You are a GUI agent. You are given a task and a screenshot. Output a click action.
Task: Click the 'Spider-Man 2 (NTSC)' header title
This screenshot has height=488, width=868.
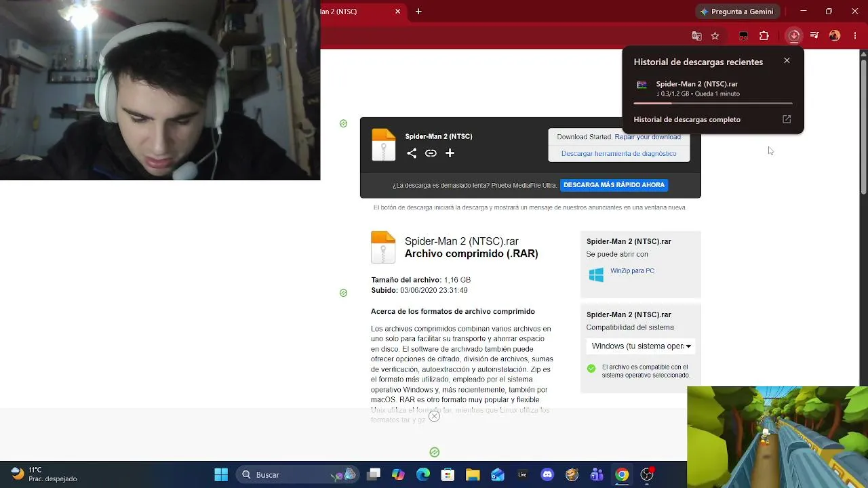click(439, 136)
